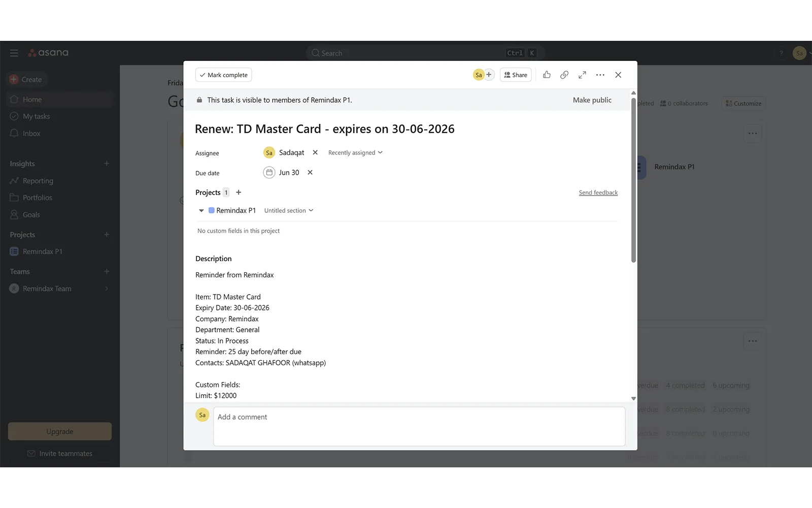Open Home in the sidebar
Image resolution: width=812 pixels, height=508 pixels.
[60, 100]
